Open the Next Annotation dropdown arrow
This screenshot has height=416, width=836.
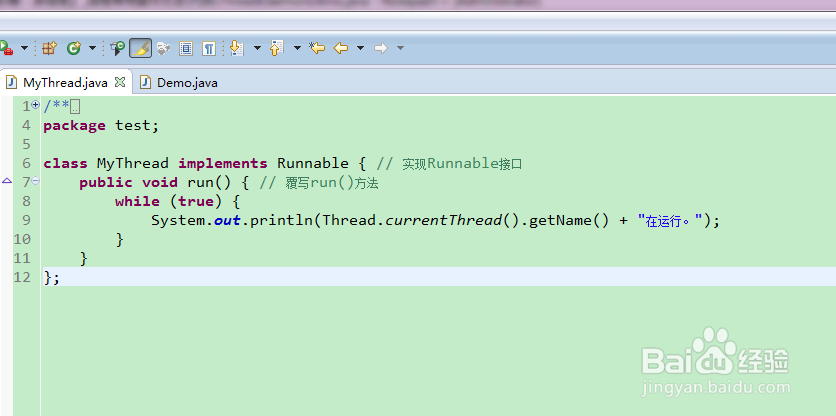coord(258,49)
